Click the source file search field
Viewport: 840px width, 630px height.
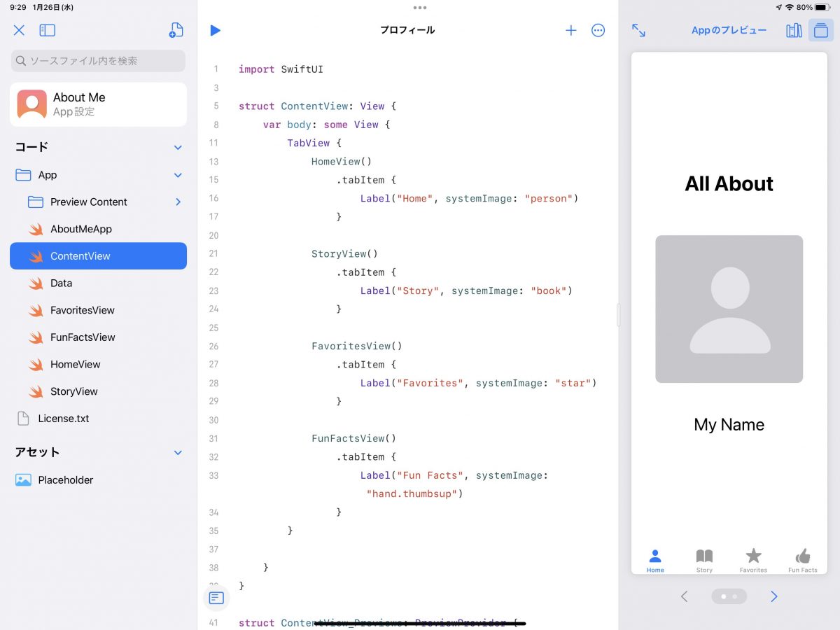click(98, 61)
